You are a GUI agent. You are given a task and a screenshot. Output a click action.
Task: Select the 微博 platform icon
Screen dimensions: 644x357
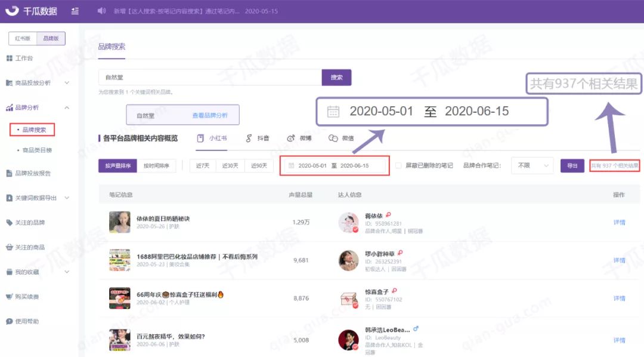pyautogui.click(x=290, y=138)
